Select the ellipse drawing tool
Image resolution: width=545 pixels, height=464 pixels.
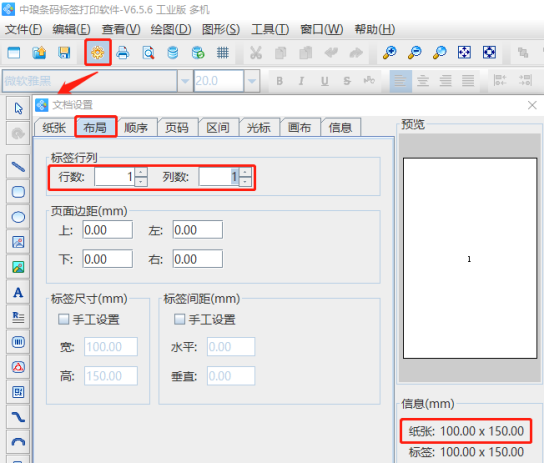tap(18, 217)
